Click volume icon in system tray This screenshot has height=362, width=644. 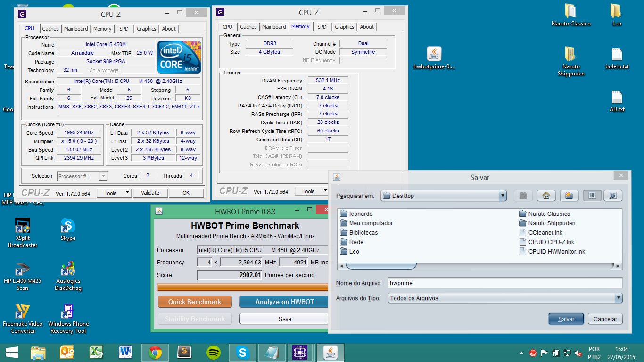point(578,353)
